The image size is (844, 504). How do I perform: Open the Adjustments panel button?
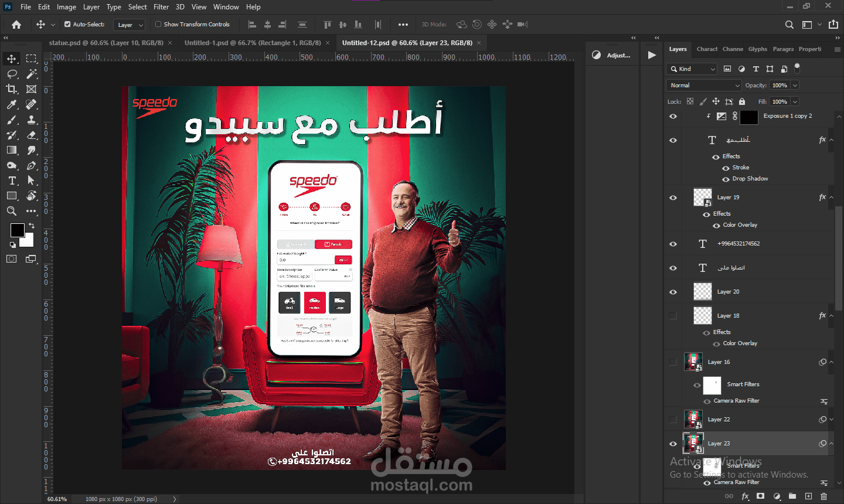pos(612,55)
